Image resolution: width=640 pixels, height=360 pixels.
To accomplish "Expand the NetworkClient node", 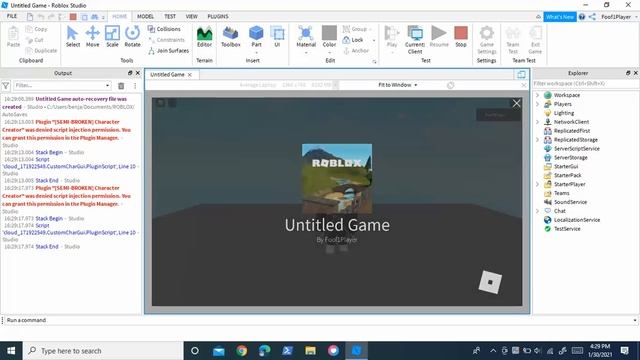I will coord(538,122).
